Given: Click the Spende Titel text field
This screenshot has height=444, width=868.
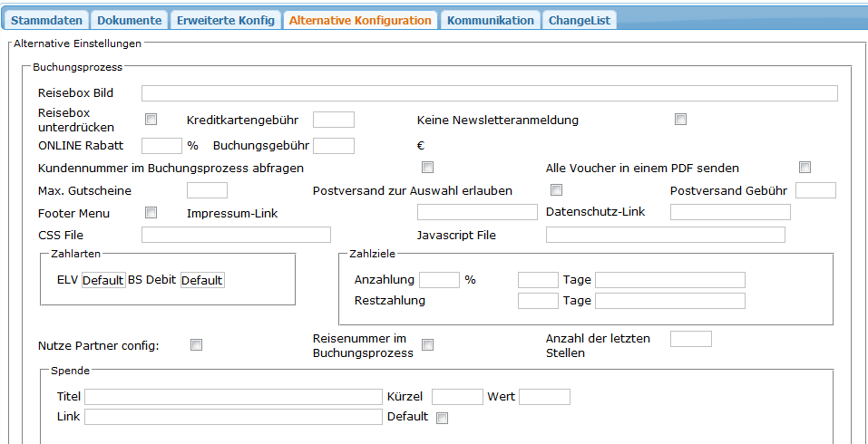Looking at the screenshot, I should tap(233, 397).
